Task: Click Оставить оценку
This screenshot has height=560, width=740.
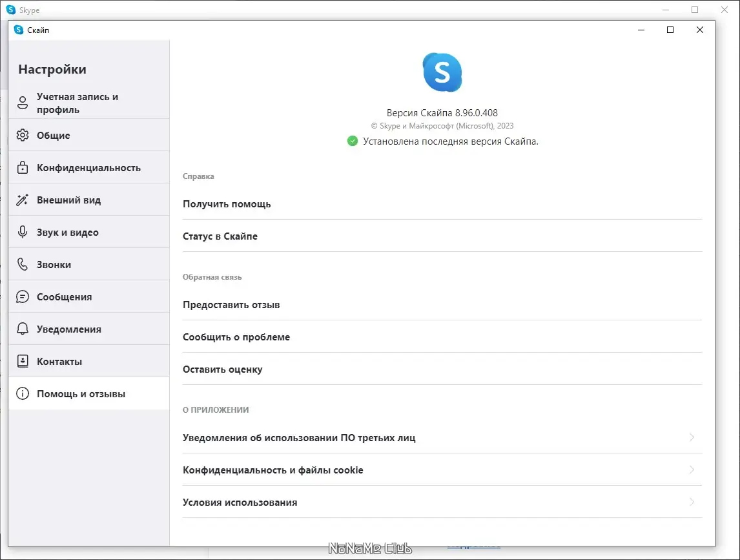Action: (442, 369)
